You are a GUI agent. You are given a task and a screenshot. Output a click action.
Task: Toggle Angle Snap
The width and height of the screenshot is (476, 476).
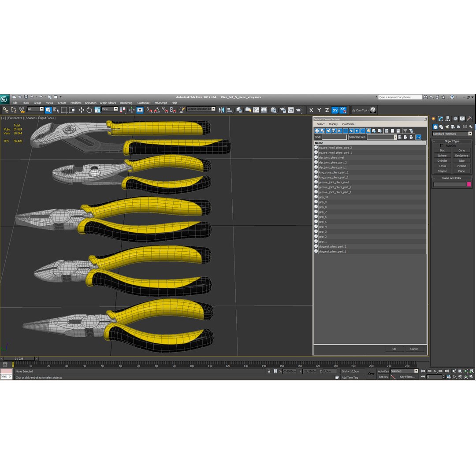click(x=157, y=110)
